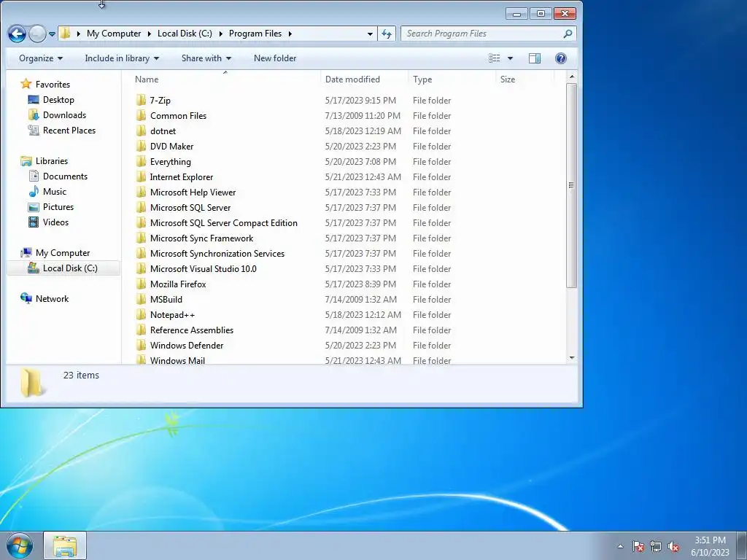Show hidden tray icons arrow
747x560 pixels.
tap(620, 546)
